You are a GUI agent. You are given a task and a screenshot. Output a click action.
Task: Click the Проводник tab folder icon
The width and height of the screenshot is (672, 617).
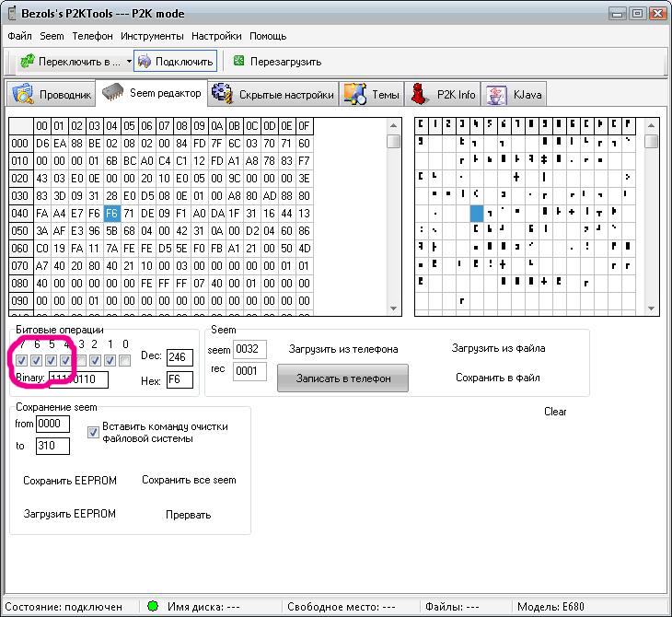point(23,94)
